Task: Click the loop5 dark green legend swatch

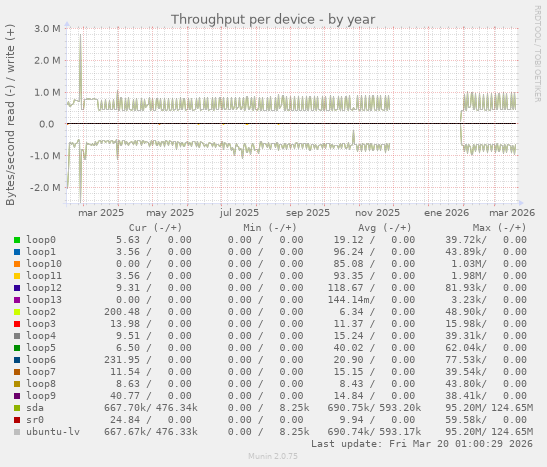Action: click(17, 348)
